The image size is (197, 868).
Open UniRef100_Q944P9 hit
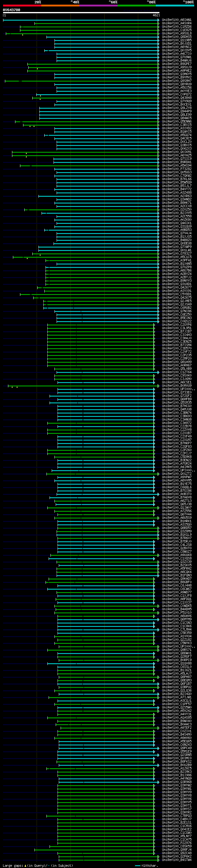177,111
